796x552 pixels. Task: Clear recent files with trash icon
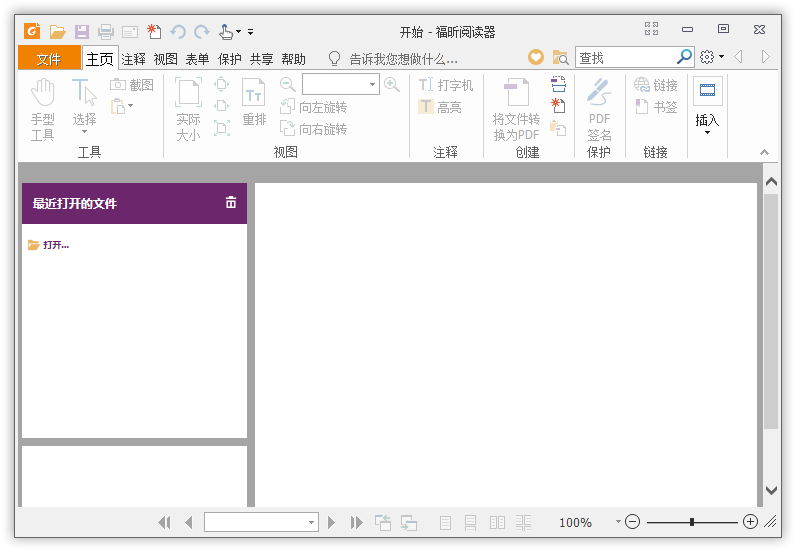tap(231, 202)
